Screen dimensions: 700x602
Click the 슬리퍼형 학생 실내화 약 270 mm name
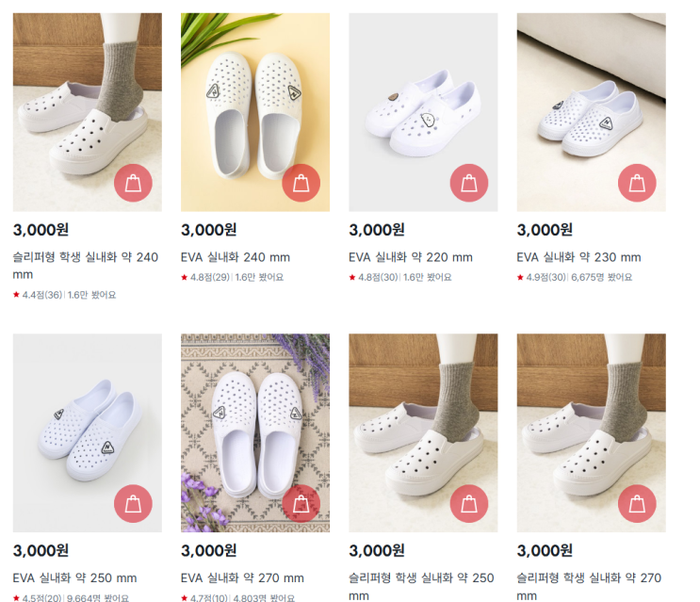coord(589,586)
